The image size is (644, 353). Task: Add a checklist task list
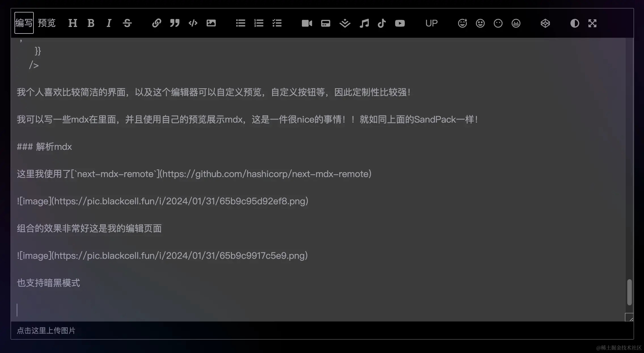pyautogui.click(x=277, y=23)
